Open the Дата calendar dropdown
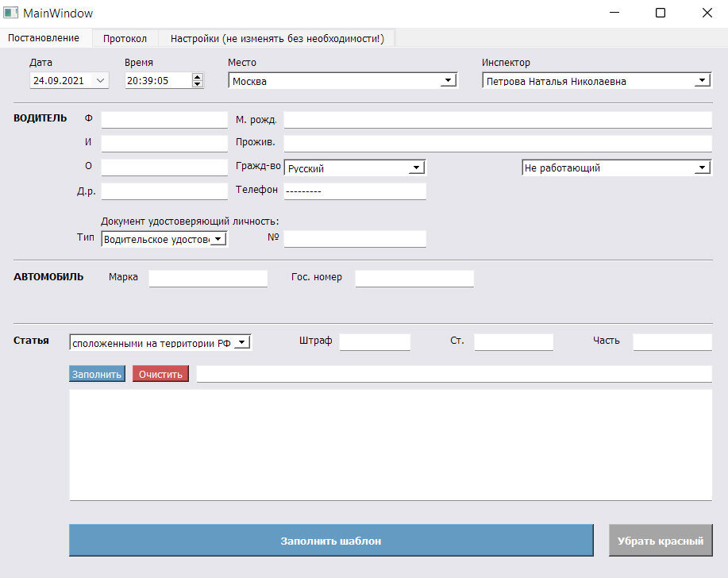The height and width of the screenshot is (578, 728). tap(100, 81)
